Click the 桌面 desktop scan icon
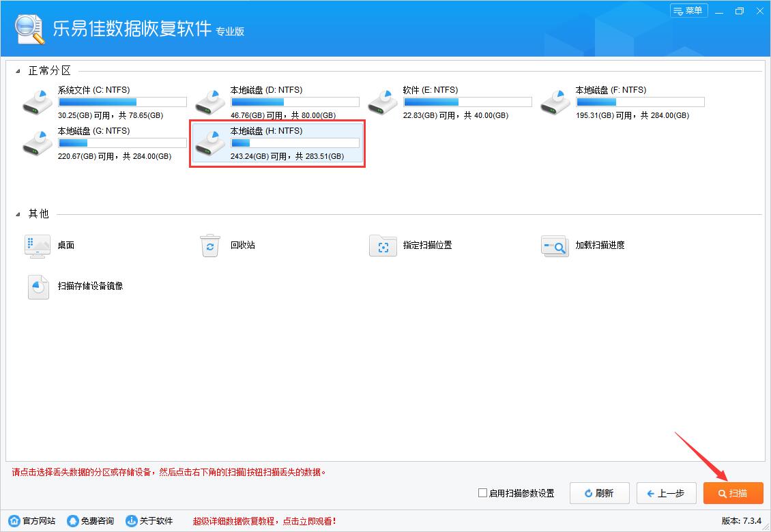 [38, 246]
